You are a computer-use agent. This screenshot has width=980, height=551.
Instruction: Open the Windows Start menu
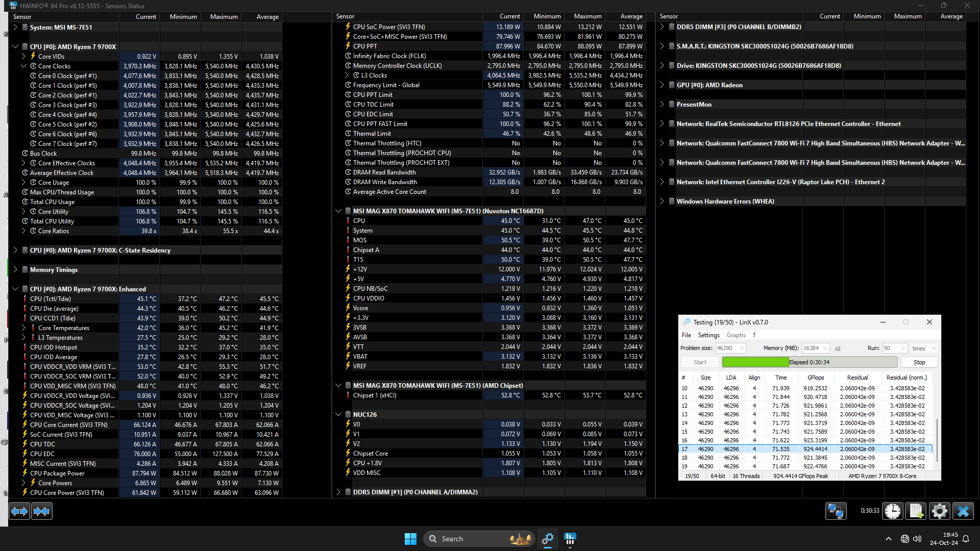pos(410,539)
